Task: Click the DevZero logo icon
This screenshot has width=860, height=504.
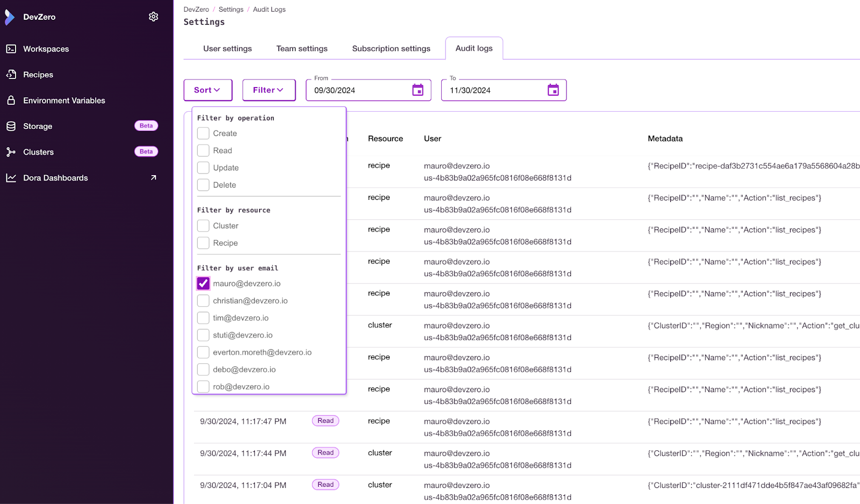Action: pyautogui.click(x=10, y=17)
